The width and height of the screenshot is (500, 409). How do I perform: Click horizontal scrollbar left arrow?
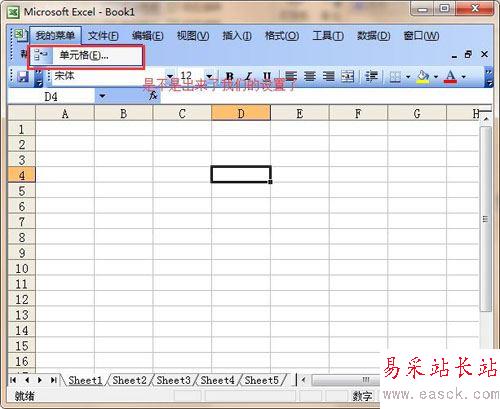click(x=303, y=380)
